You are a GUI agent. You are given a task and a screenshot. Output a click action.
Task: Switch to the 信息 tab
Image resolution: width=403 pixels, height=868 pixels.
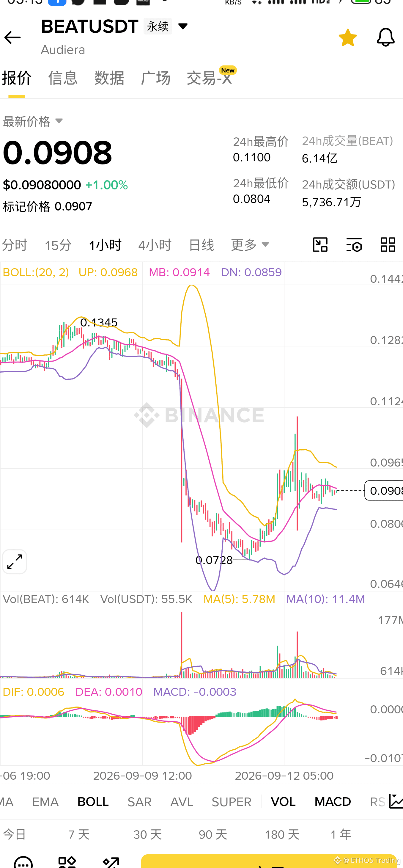coord(63,78)
